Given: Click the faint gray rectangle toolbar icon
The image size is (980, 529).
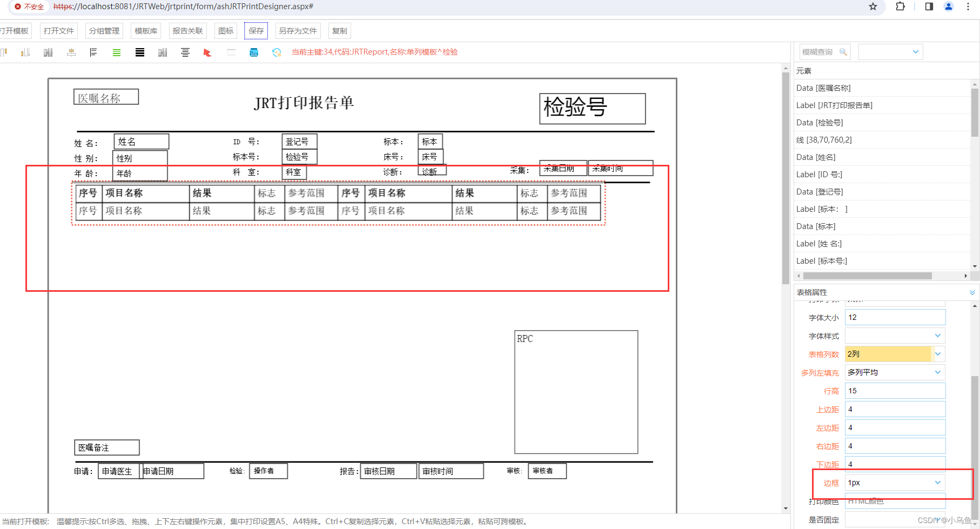Looking at the screenshot, I should coord(231,52).
